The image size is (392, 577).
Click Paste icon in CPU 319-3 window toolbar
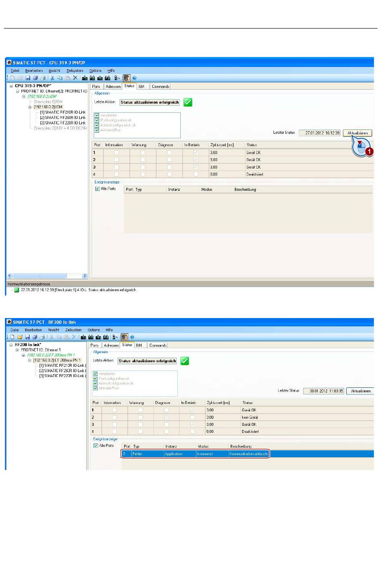pos(67,78)
